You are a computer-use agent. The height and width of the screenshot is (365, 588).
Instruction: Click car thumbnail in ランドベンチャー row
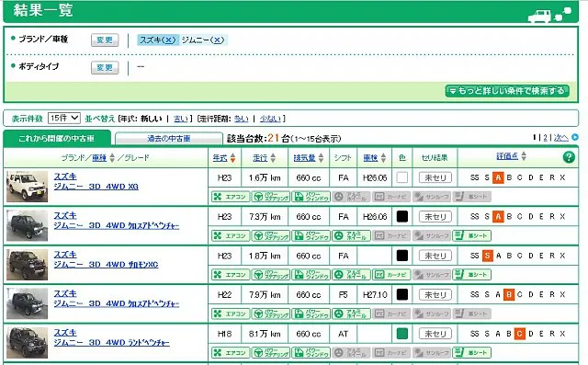pos(28,343)
